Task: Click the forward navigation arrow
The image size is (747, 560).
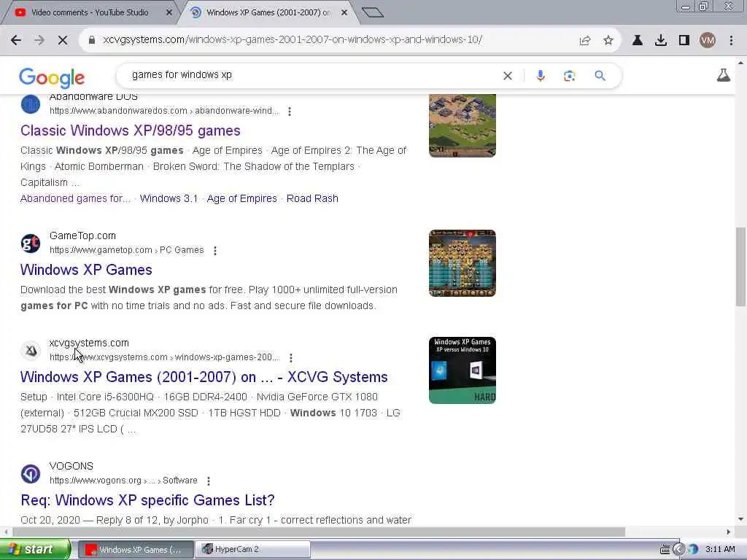Action: tap(39, 41)
